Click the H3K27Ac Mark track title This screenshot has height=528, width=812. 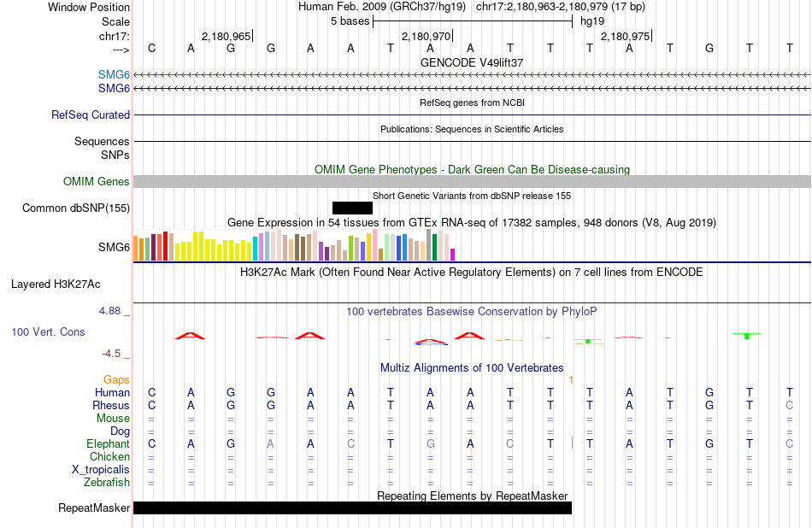point(472,273)
